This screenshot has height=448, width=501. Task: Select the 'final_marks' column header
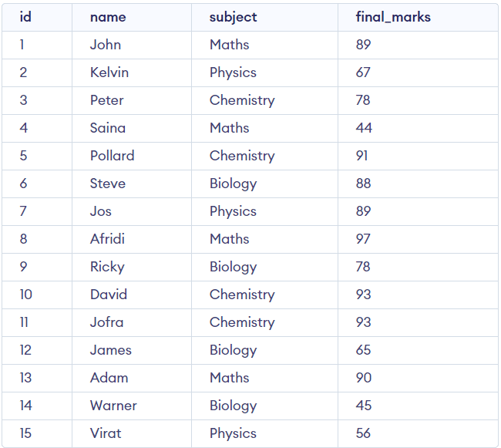393,17
